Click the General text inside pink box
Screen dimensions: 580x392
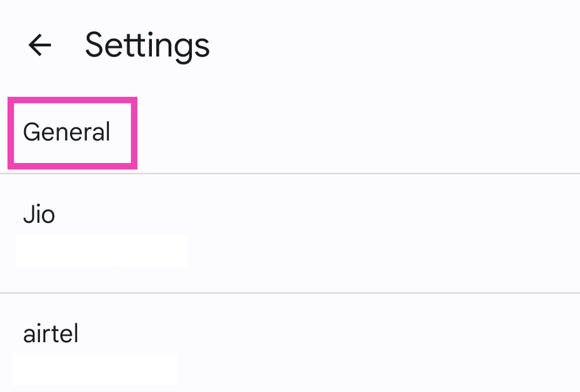[67, 132]
